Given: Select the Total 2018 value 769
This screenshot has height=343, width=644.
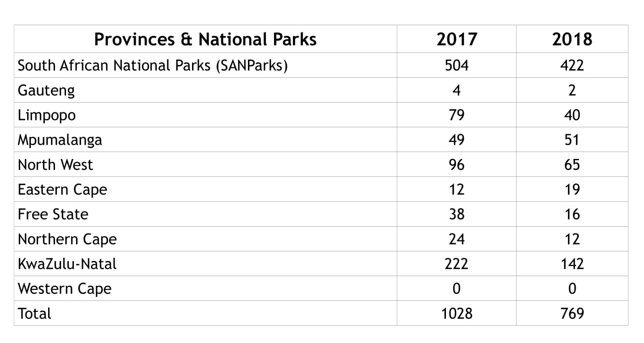Looking at the screenshot, I should click(572, 313).
